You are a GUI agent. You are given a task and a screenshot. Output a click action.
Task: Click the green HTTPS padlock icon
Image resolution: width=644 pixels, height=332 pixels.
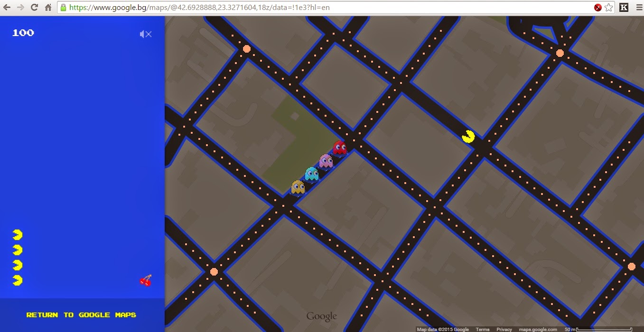tap(63, 8)
